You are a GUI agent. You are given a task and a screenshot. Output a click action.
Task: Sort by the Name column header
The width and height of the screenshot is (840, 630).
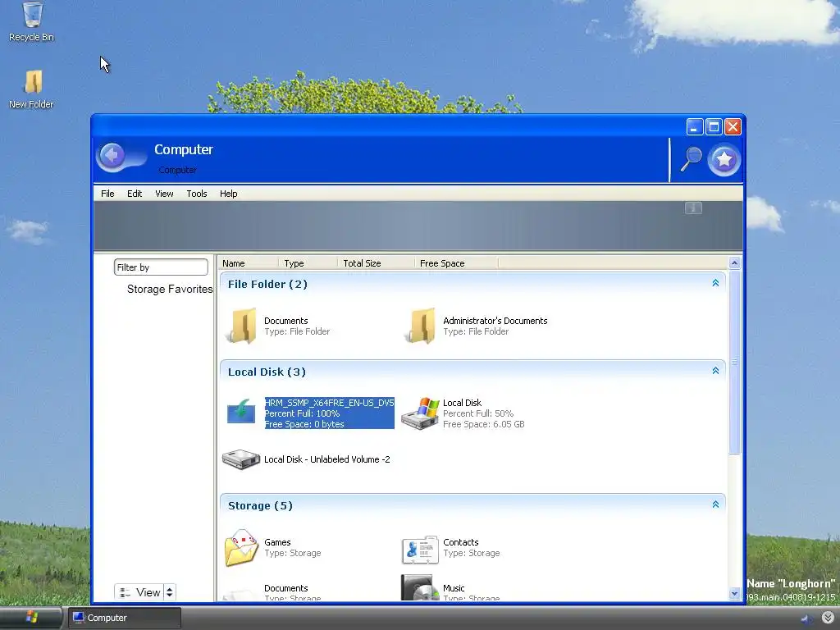click(x=248, y=263)
